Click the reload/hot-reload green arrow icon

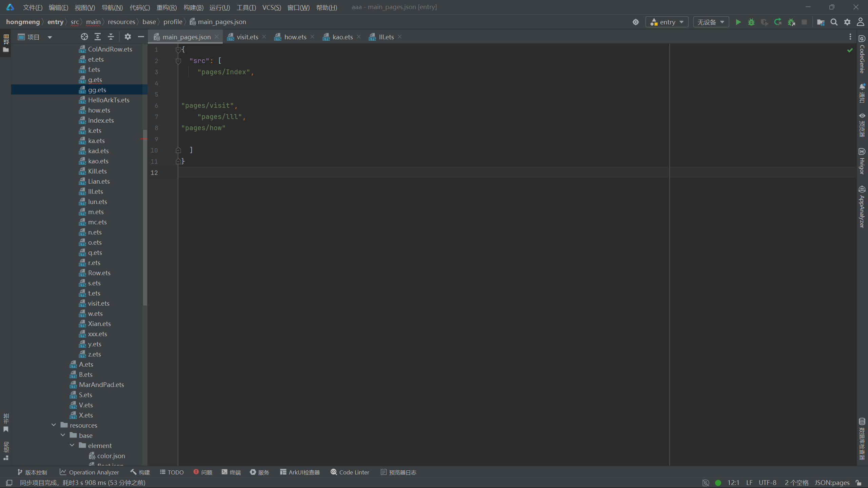pos(778,22)
